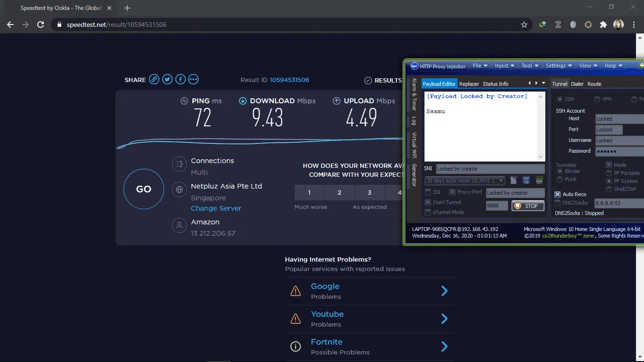Open the Generator side tab
This screenshot has height=362, width=644.
[x=414, y=175]
